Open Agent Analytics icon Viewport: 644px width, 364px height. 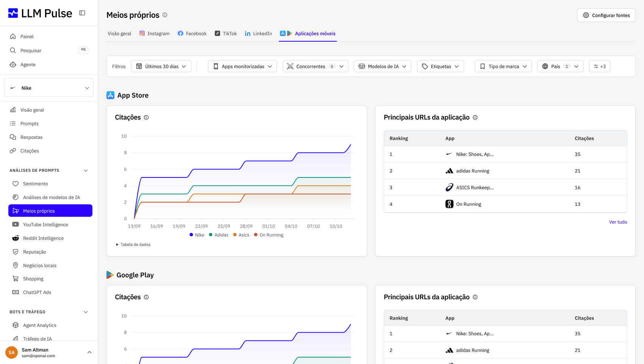click(x=16, y=325)
